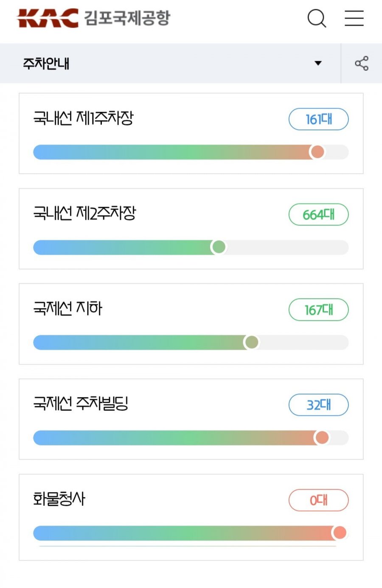The width and height of the screenshot is (382, 588).
Task: Select the 화물청사 label
Action: point(59,499)
